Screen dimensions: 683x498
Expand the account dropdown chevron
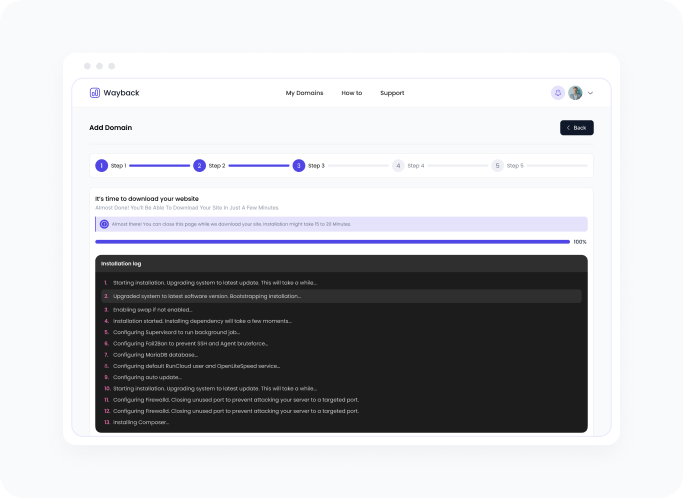tap(590, 93)
